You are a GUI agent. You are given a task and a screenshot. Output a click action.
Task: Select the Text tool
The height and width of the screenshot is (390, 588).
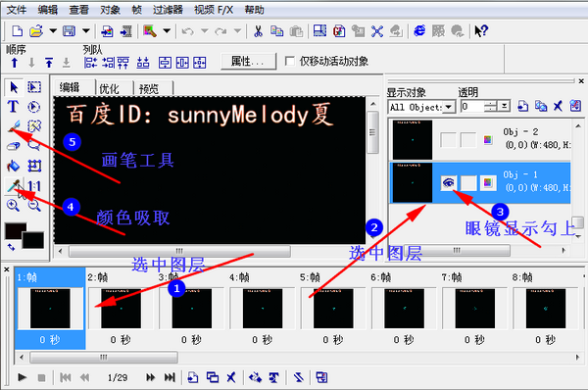13,107
